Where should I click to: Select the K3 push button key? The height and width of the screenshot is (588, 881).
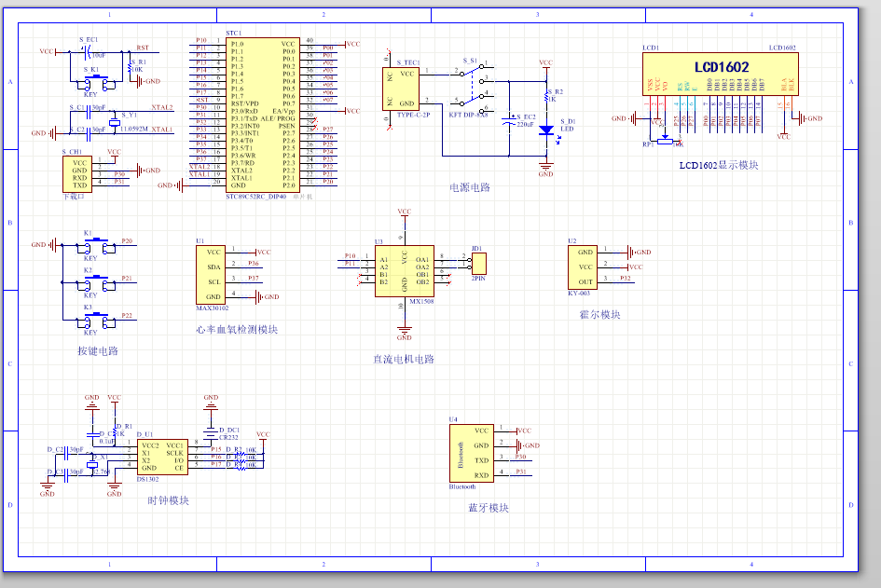94,320
